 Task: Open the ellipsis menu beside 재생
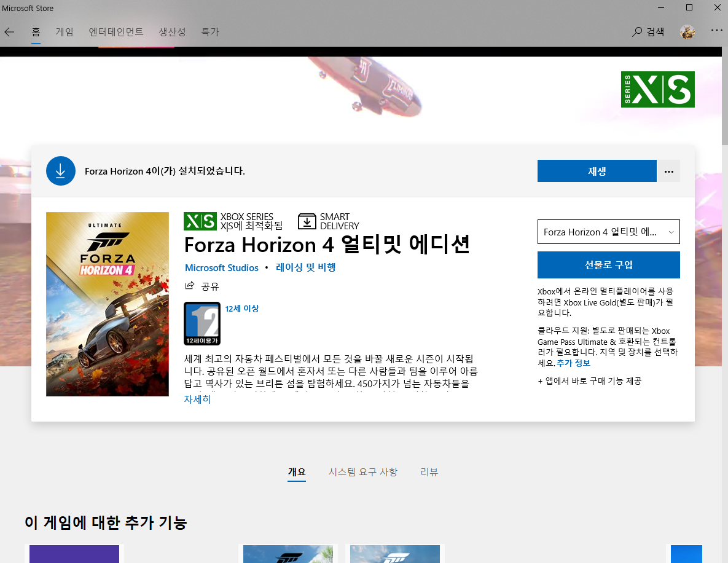coord(668,171)
